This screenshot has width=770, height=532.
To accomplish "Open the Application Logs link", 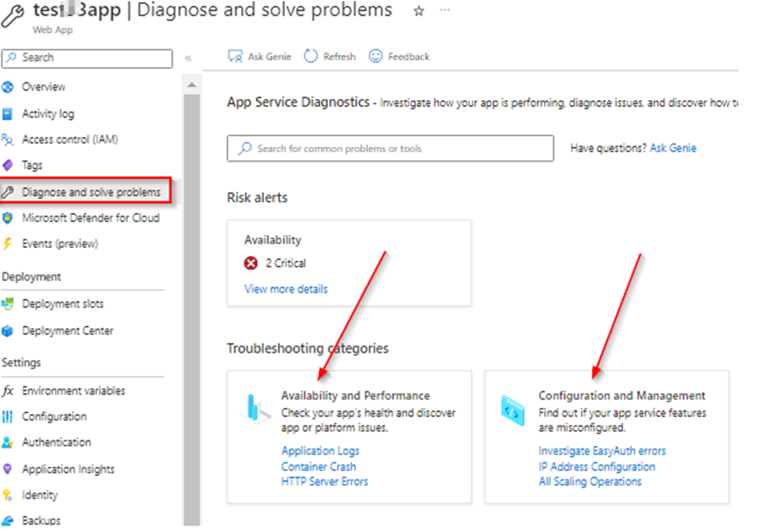I will pos(319,450).
